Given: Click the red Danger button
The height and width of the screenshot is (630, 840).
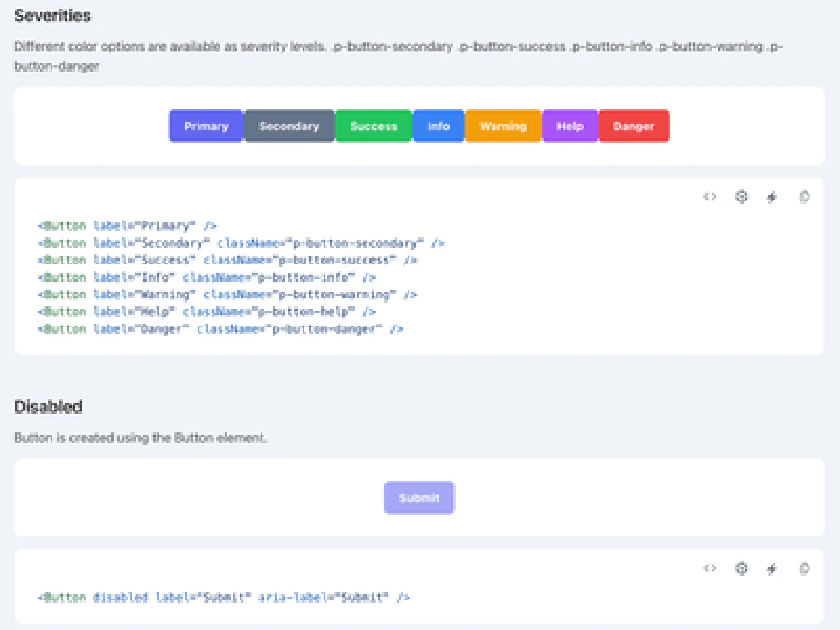Looking at the screenshot, I should [x=634, y=126].
